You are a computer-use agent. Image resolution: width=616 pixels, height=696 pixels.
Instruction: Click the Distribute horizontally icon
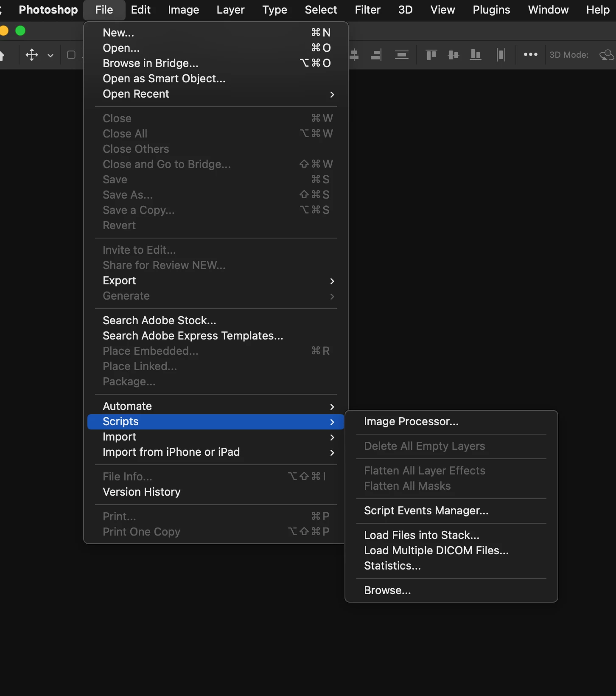click(x=501, y=55)
